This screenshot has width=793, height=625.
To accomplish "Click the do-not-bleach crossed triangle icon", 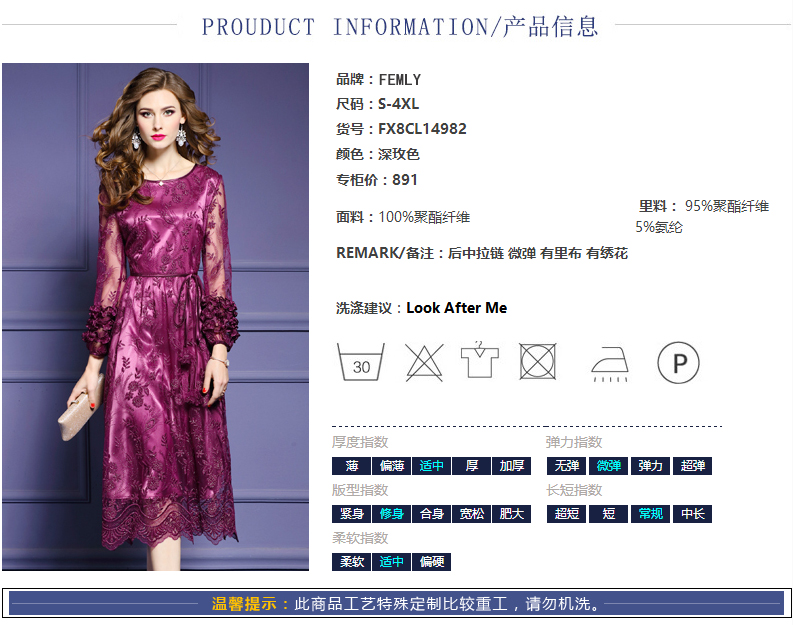I will tap(424, 363).
